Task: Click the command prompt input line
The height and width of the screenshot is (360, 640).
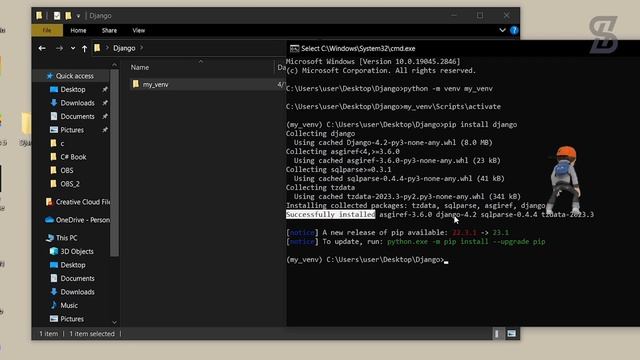Action: [367, 260]
